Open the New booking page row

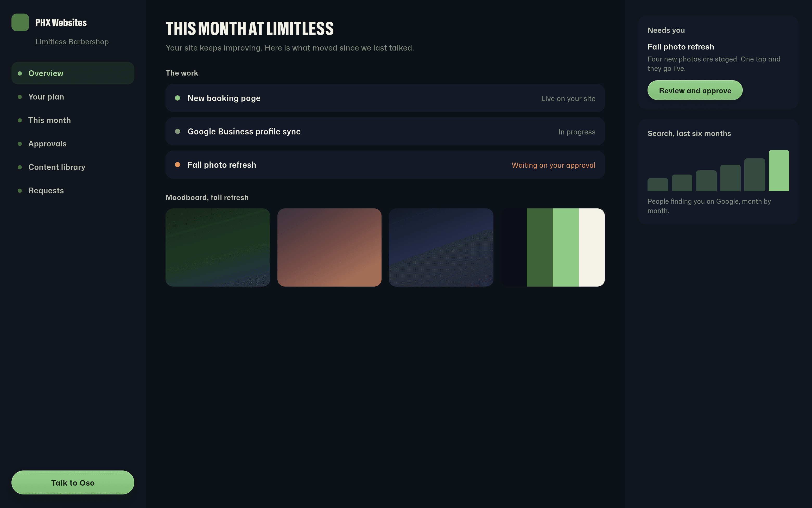(385, 98)
